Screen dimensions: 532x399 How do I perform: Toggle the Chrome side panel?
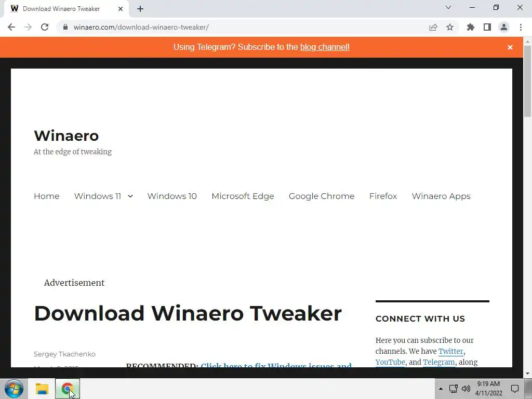pyautogui.click(x=487, y=27)
